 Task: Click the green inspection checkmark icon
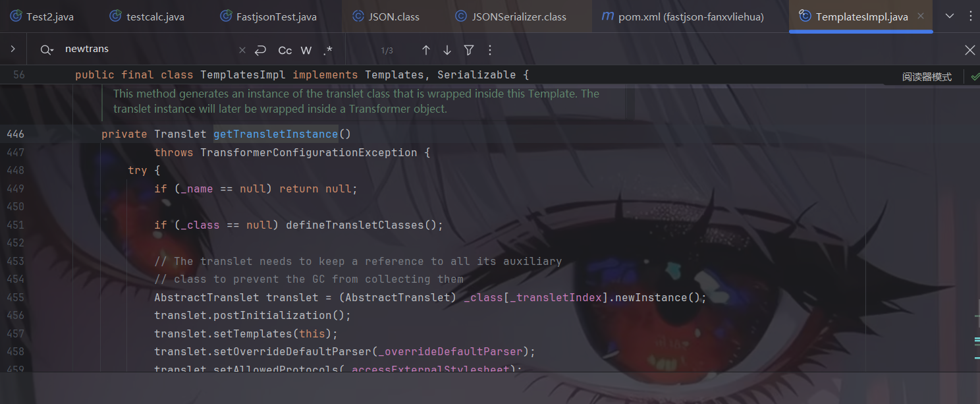(x=975, y=77)
